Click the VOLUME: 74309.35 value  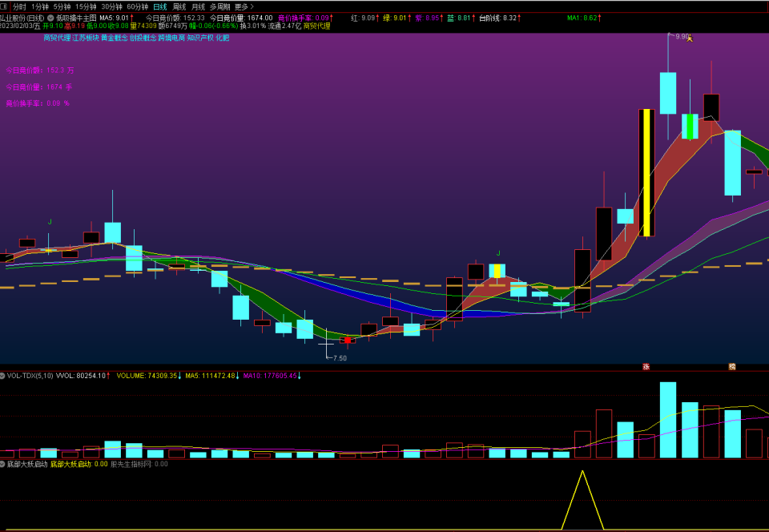pos(147,376)
